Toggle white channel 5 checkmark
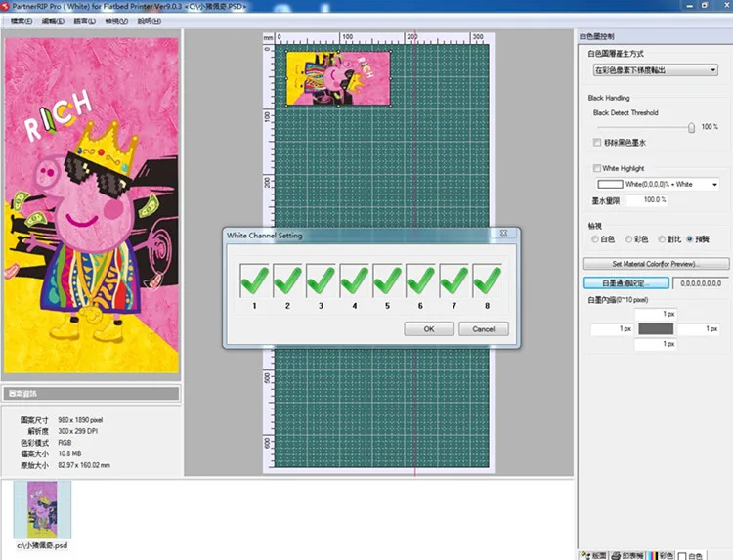Image resolution: width=733 pixels, height=560 pixels. coord(388,280)
